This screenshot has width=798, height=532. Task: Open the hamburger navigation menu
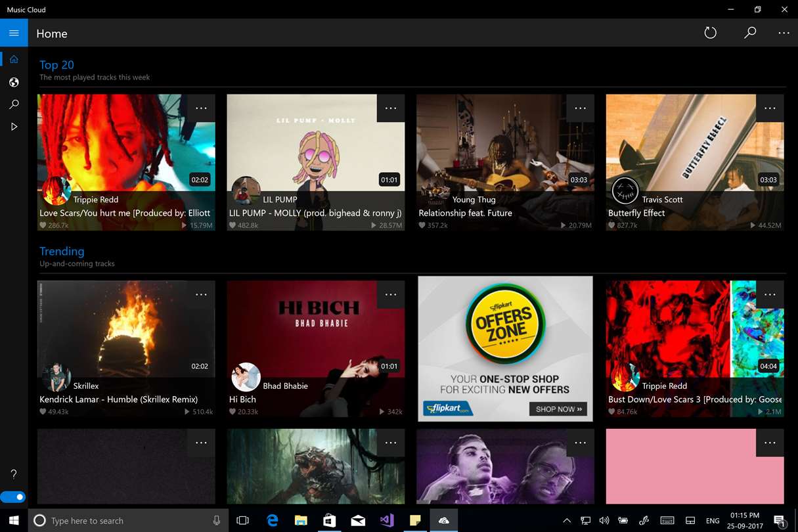point(14,33)
